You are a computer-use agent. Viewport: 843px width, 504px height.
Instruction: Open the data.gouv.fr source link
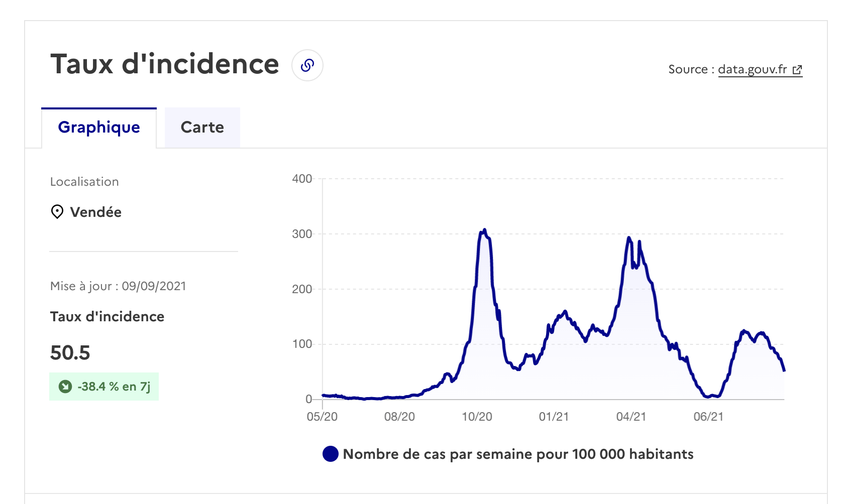752,69
